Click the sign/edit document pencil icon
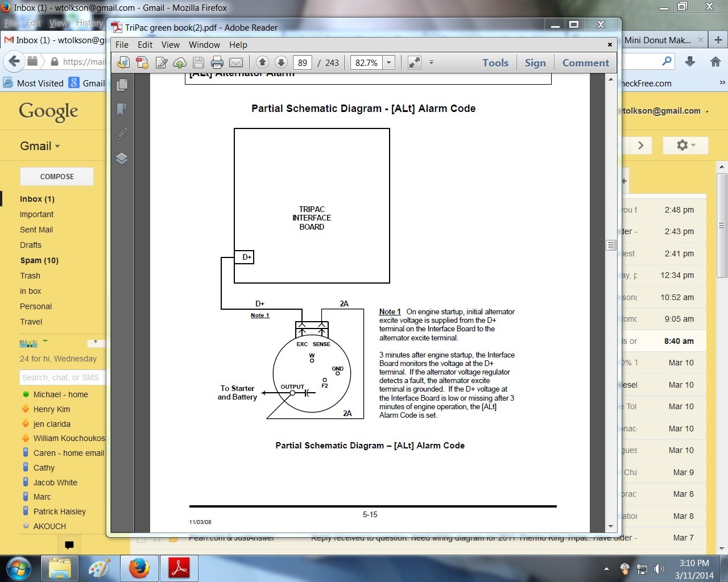Screen dimensions: 728x582 [162, 63]
